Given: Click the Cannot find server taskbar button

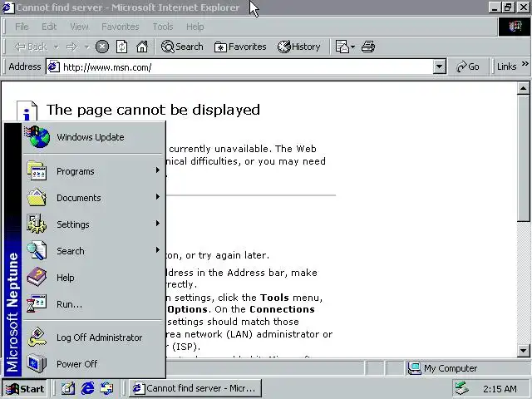Looking at the screenshot, I should (195, 388).
